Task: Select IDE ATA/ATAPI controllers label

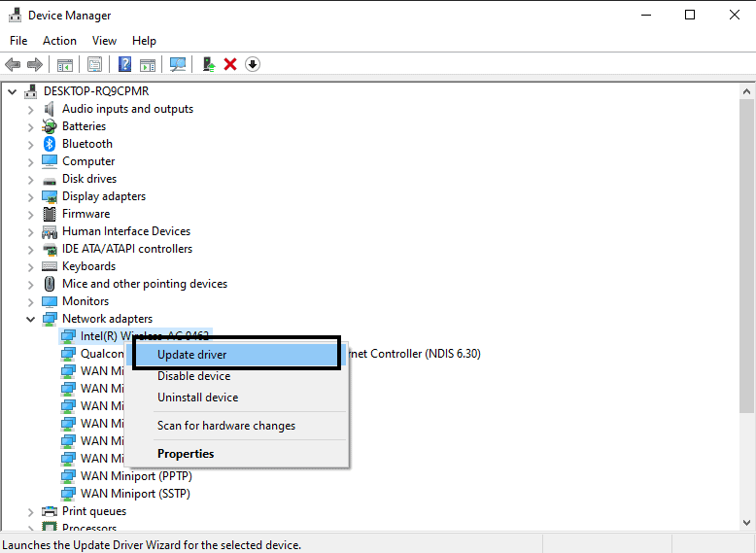Action: point(126,249)
